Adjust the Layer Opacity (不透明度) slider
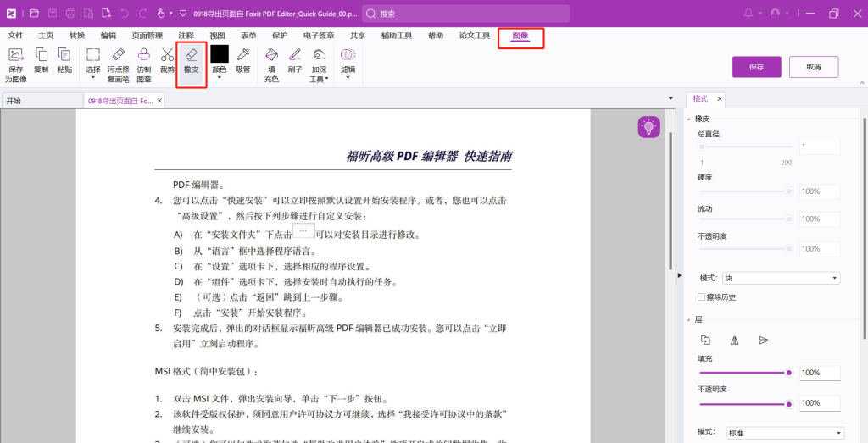The height and width of the screenshot is (443, 868). [746, 404]
